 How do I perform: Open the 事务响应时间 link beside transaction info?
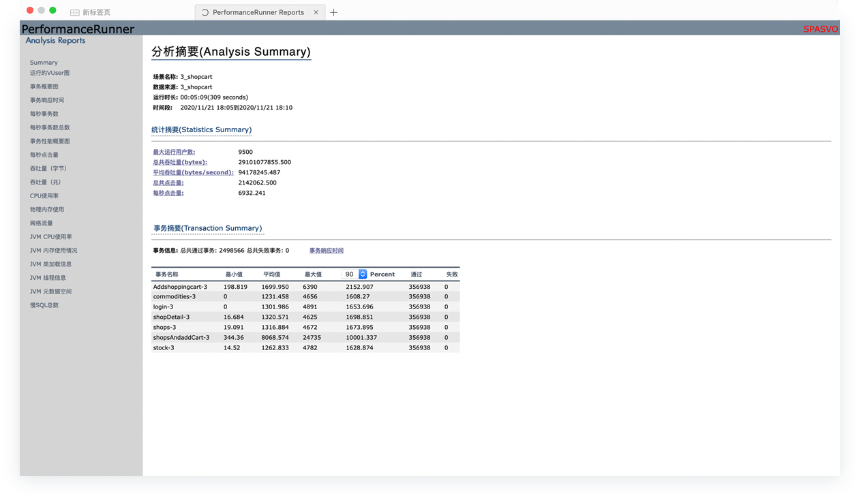click(x=326, y=251)
